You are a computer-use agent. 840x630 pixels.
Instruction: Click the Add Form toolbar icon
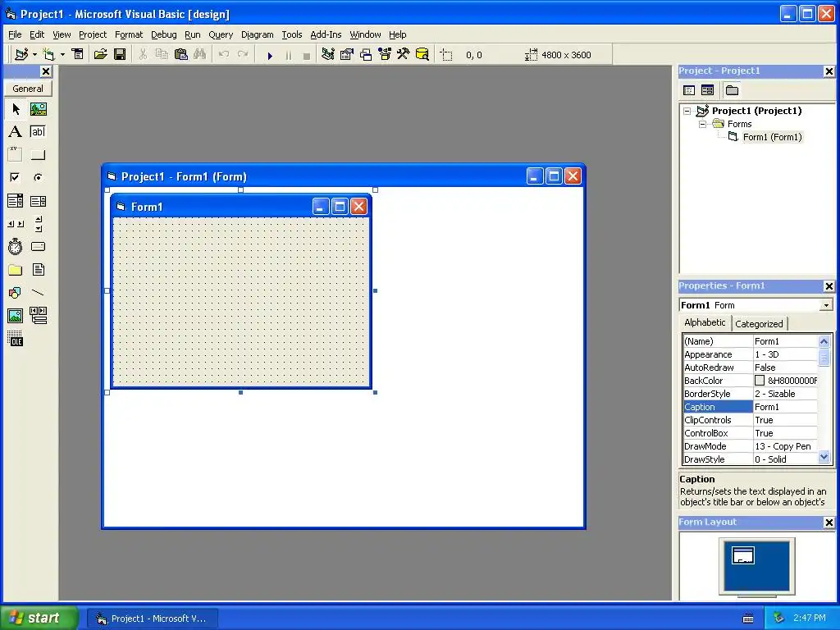click(x=48, y=54)
